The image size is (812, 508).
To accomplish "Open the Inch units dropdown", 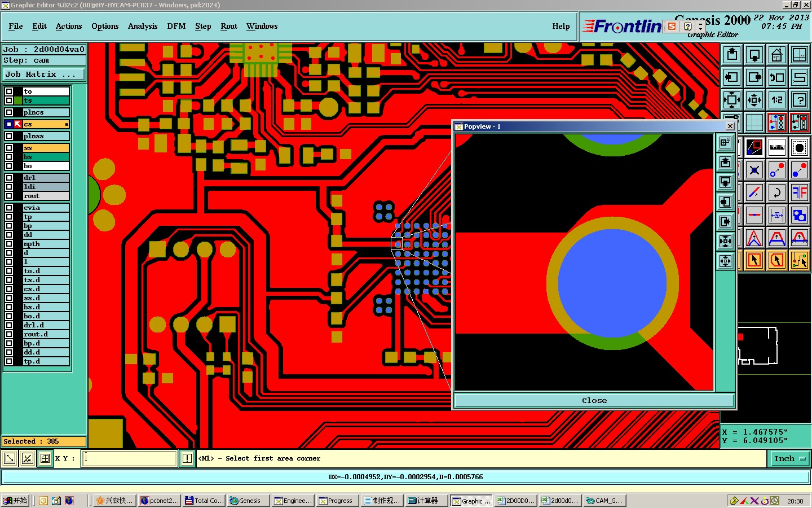I will click(x=789, y=459).
